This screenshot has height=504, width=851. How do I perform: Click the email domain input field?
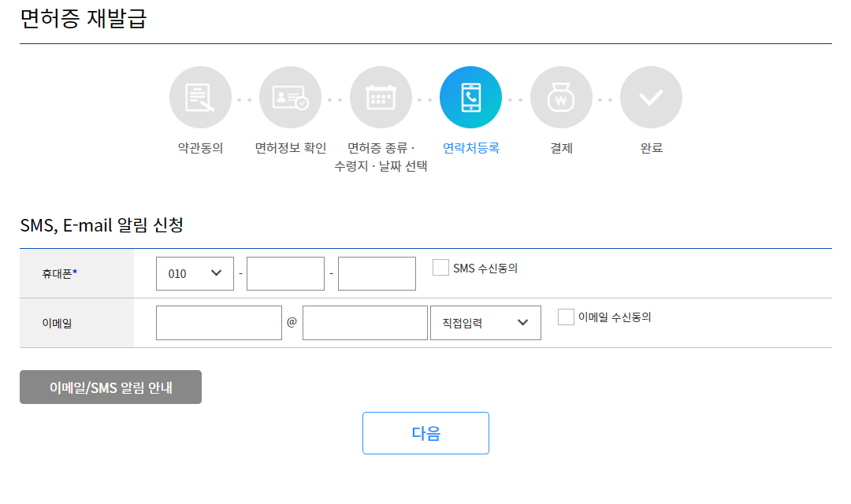pos(365,322)
